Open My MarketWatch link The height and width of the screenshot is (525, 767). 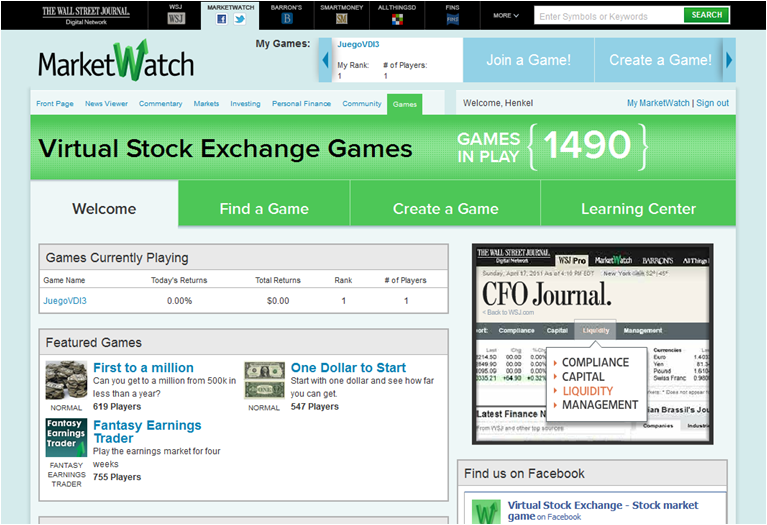point(658,103)
